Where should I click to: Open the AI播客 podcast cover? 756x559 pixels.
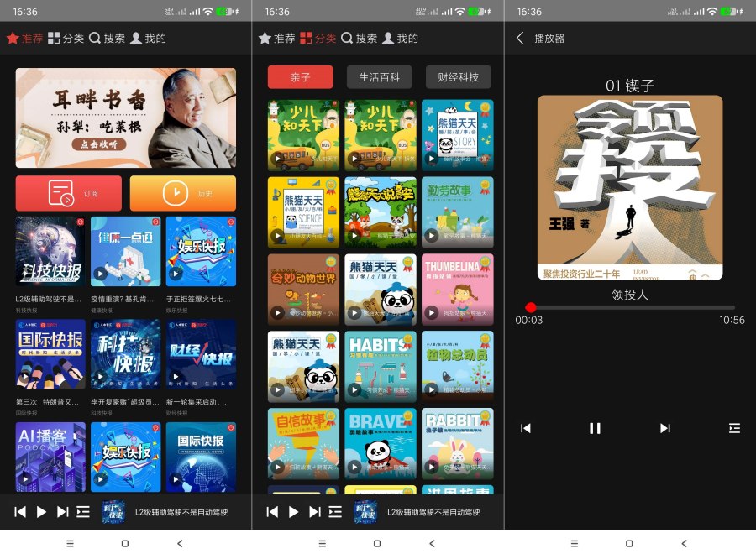[50, 457]
